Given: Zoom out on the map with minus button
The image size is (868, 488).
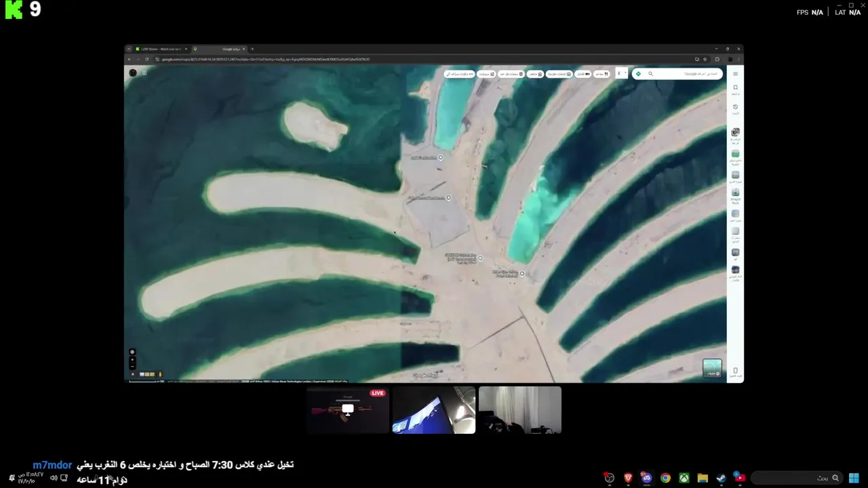Looking at the screenshot, I should pos(132,367).
